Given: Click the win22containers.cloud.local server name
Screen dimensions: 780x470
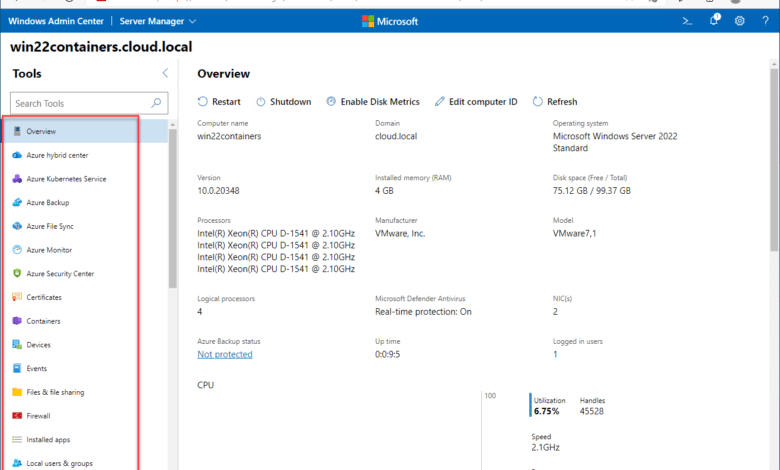Looking at the screenshot, I should coord(101,47).
